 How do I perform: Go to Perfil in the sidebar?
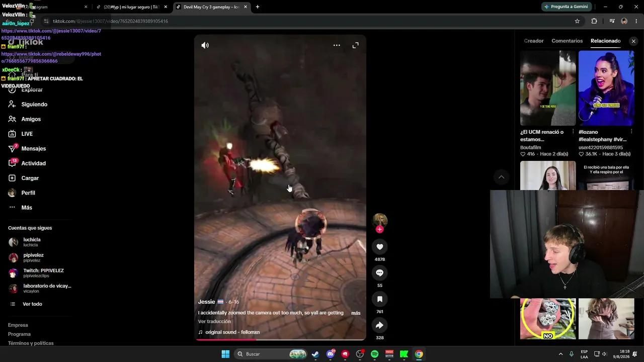click(28, 193)
